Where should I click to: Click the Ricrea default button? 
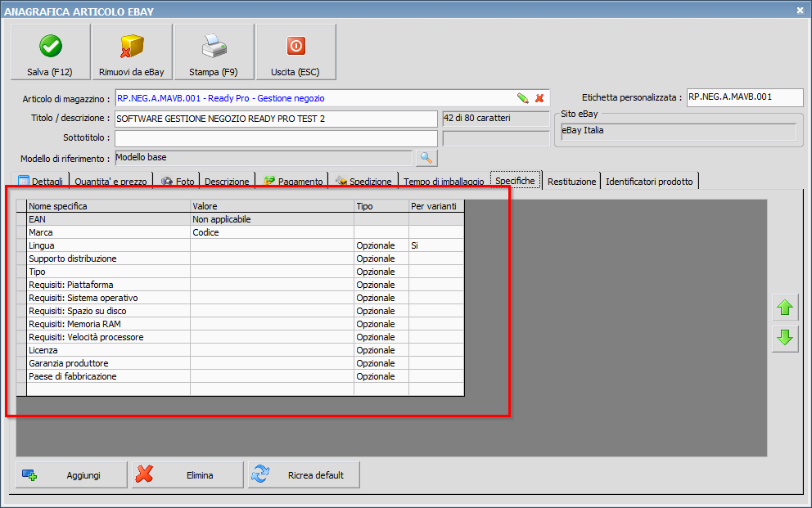304,475
